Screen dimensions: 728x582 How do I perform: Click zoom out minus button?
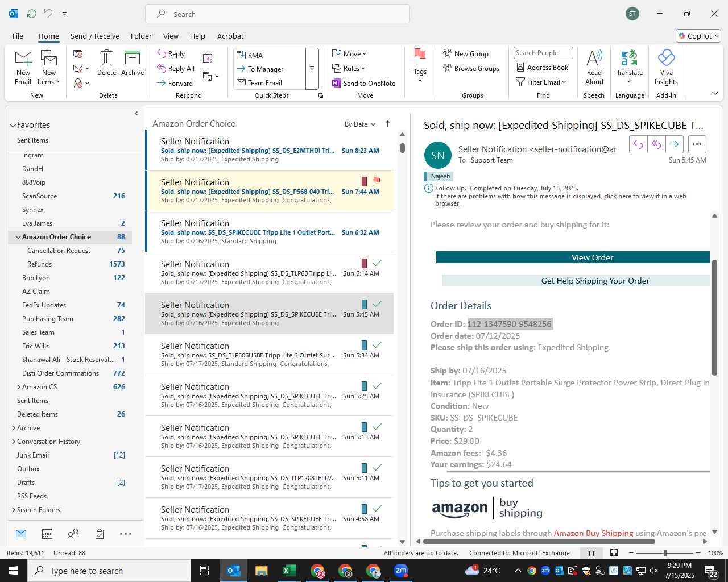click(631, 553)
